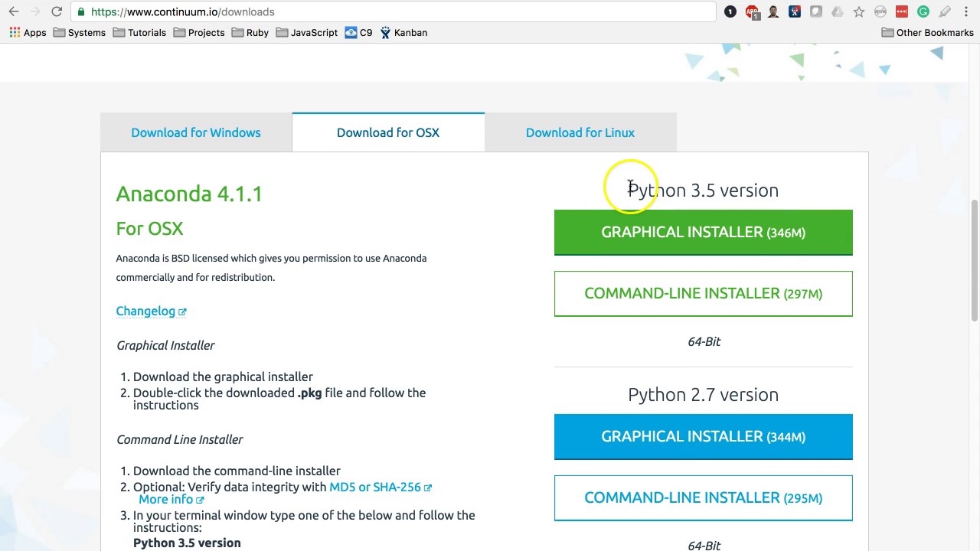Click the star-shaped toolbar icon

pyautogui.click(x=859, y=11)
